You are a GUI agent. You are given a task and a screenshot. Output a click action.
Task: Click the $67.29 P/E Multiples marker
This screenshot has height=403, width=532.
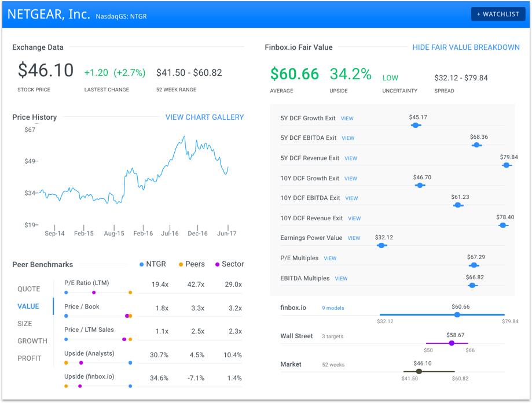474,265
